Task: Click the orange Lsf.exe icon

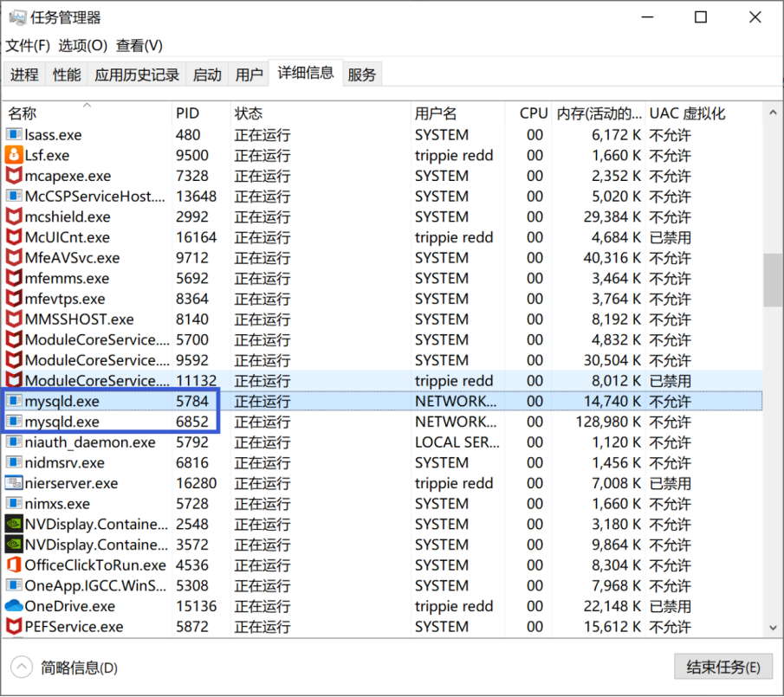Action: click(x=14, y=155)
